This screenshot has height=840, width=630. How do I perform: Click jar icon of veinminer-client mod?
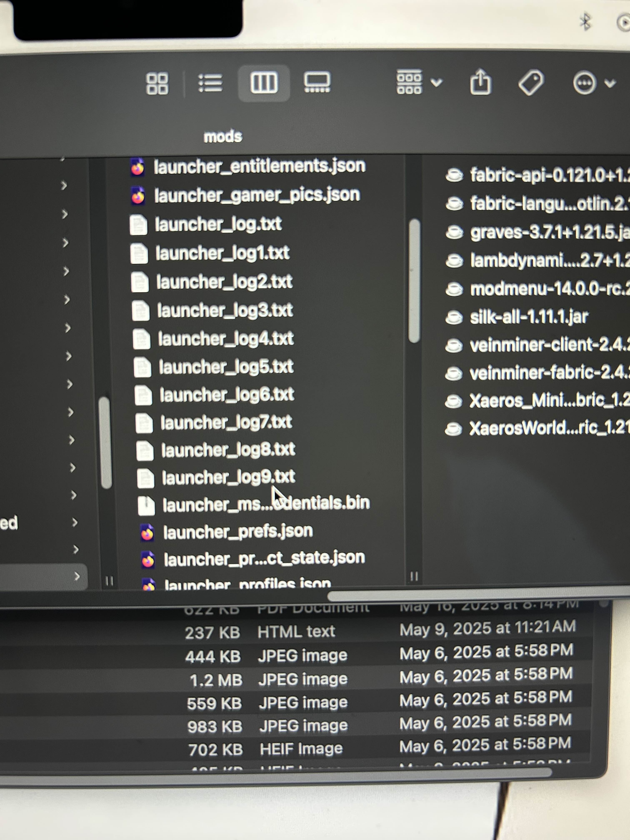click(x=454, y=346)
